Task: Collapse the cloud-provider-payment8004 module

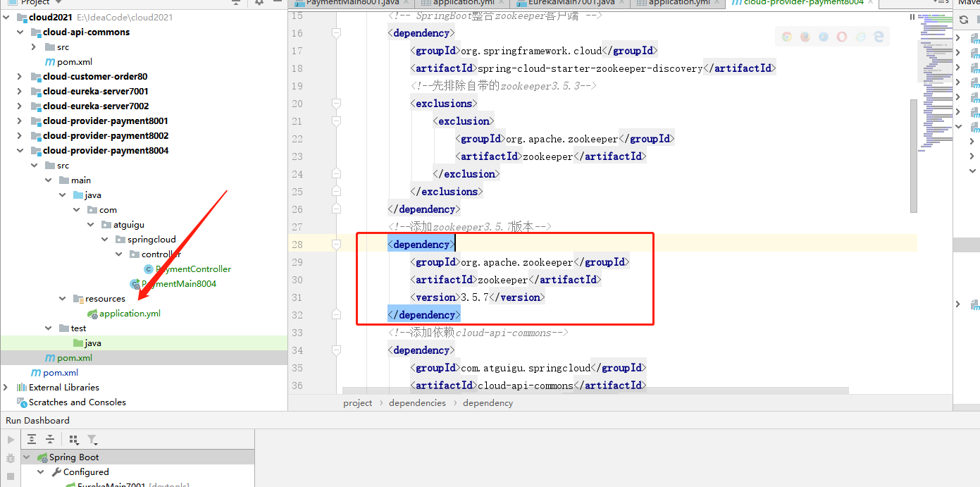Action: (x=20, y=151)
